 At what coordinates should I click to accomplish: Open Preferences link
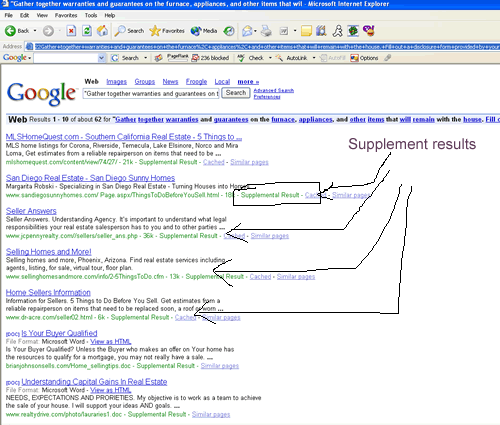pos(267,97)
